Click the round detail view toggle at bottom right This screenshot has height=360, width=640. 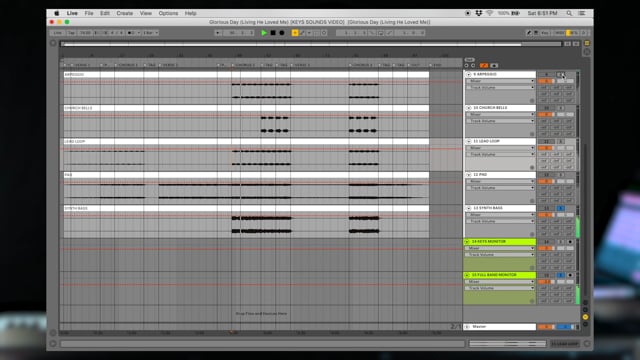coord(587,344)
